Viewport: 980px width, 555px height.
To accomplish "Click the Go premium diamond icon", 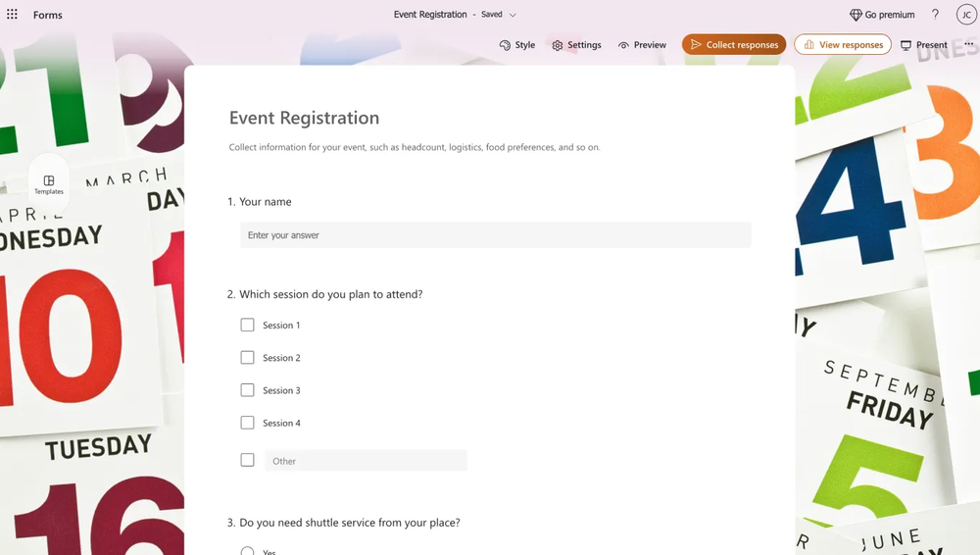I will click(x=856, y=15).
